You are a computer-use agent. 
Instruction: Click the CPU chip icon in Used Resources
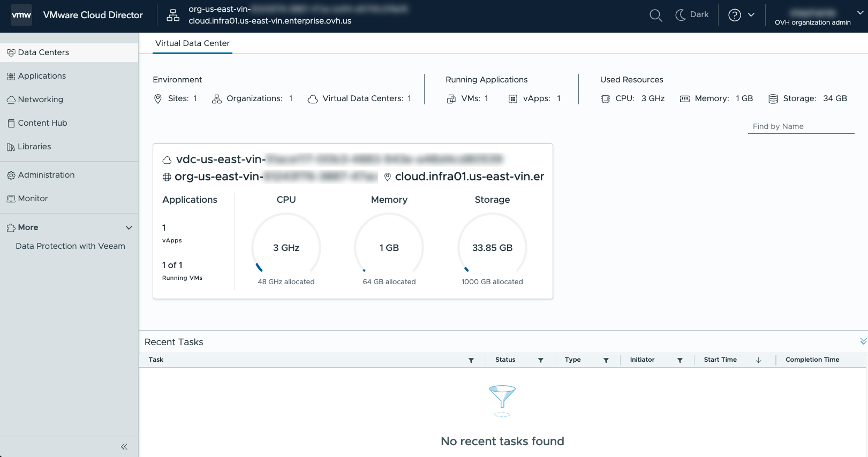tap(606, 99)
